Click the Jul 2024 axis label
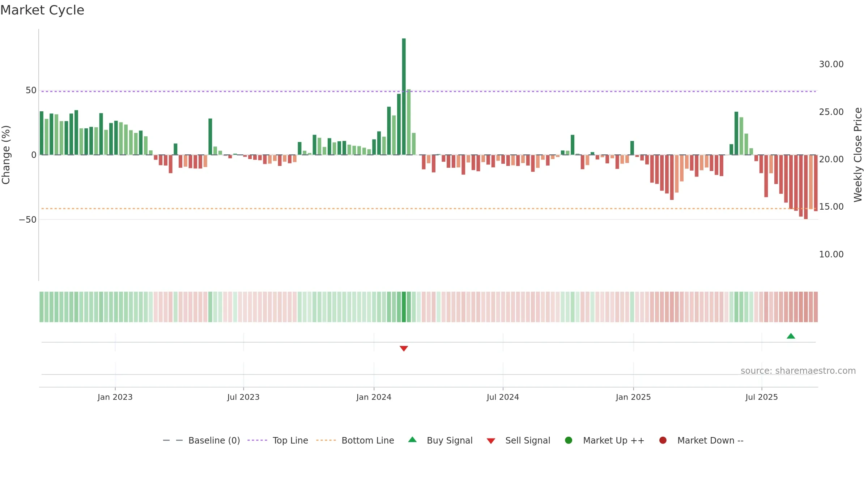The height and width of the screenshot is (488, 868). (x=503, y=397)
